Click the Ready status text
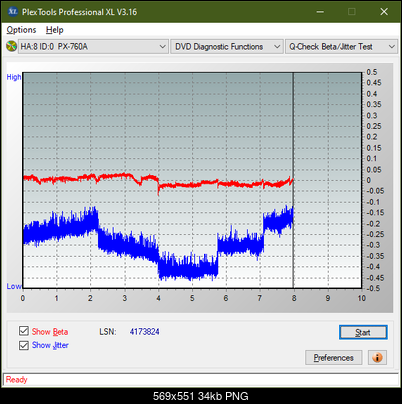 click(17, 380)
